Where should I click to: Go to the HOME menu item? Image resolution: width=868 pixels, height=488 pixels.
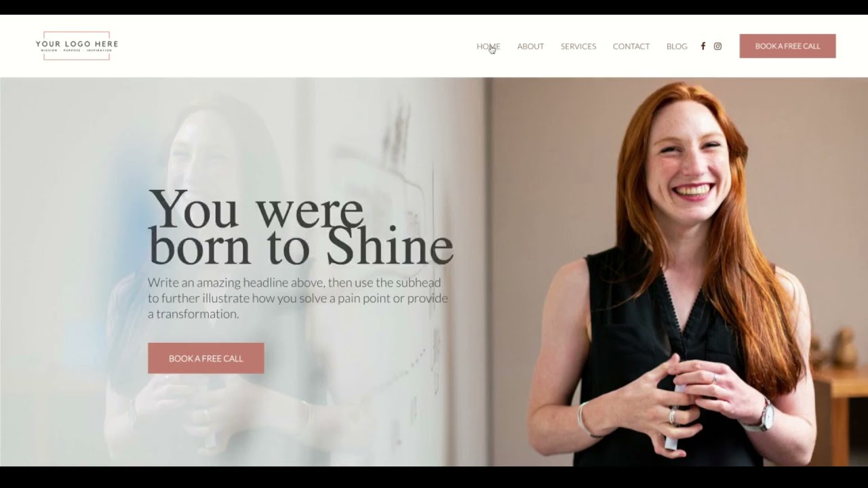pyautogui.click(x=488, y=46)
